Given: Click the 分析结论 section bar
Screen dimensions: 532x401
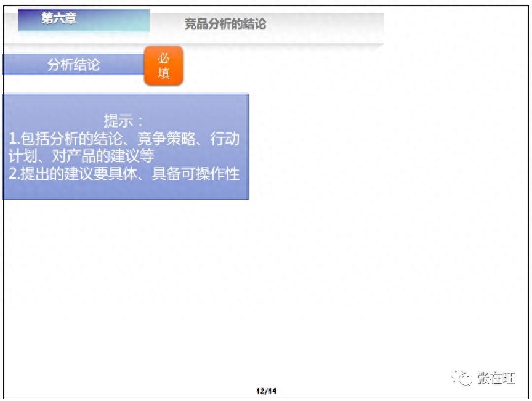Looking at the screenshot, I should click(x=74, y=64).
